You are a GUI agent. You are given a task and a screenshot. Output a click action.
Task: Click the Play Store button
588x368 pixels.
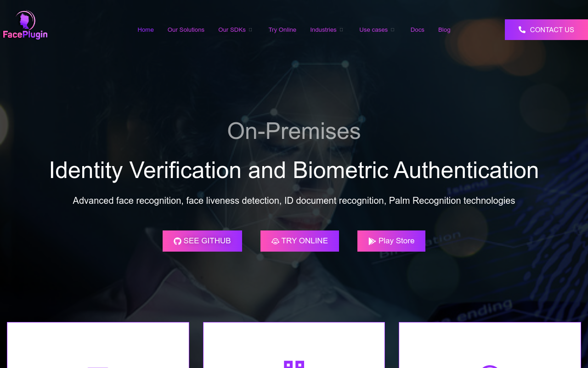[x=391, y=241]
